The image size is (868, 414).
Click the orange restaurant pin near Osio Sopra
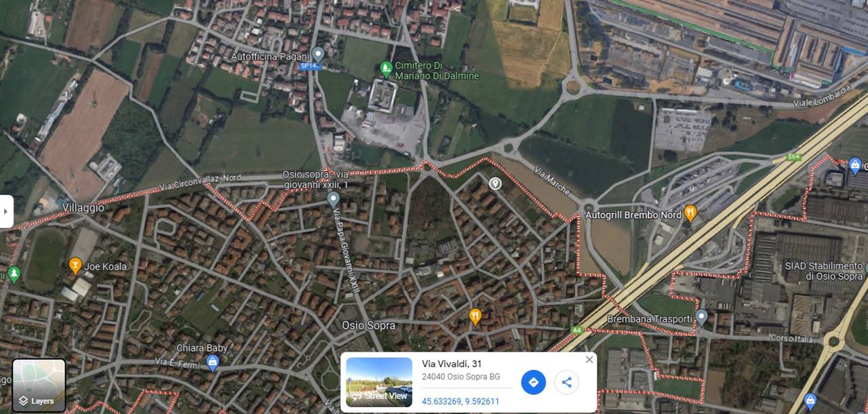click(475, 316)
